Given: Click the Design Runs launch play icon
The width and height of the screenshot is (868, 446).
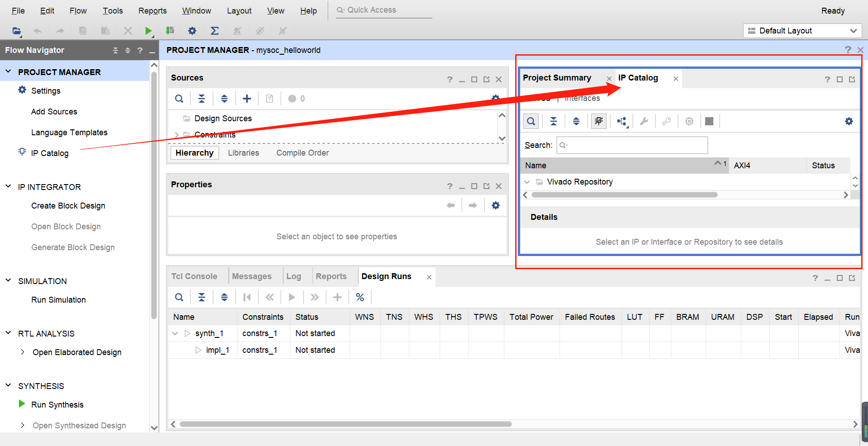Looking at the screenshot, I should (x=292, y=297).
